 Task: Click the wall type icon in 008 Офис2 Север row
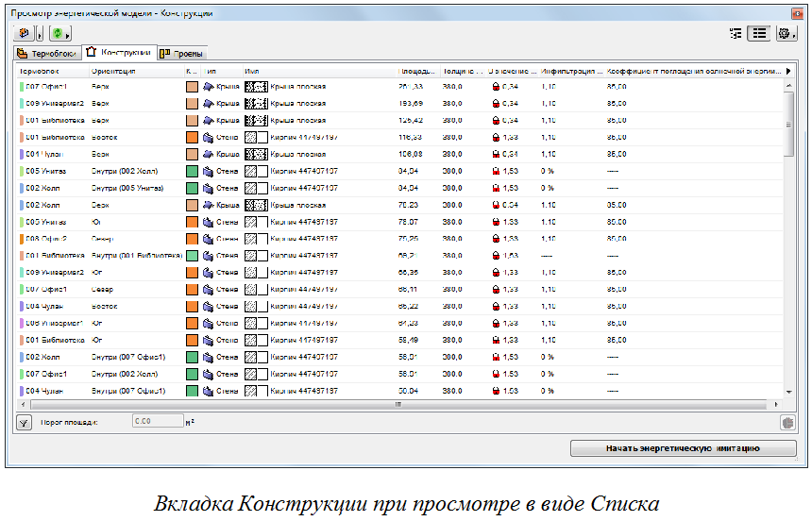(x=208, y=239)
